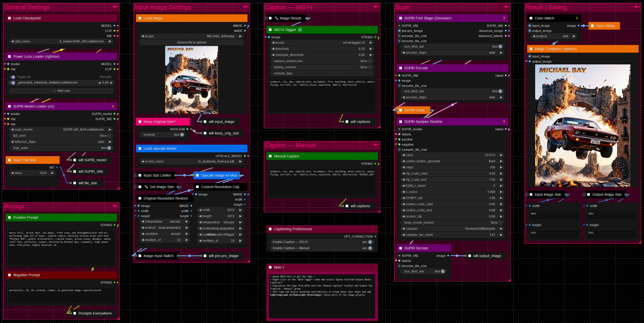Click the choose file to upload button
Image resolution: width=644 pixels, height=323 pixels.
(191, 42)
